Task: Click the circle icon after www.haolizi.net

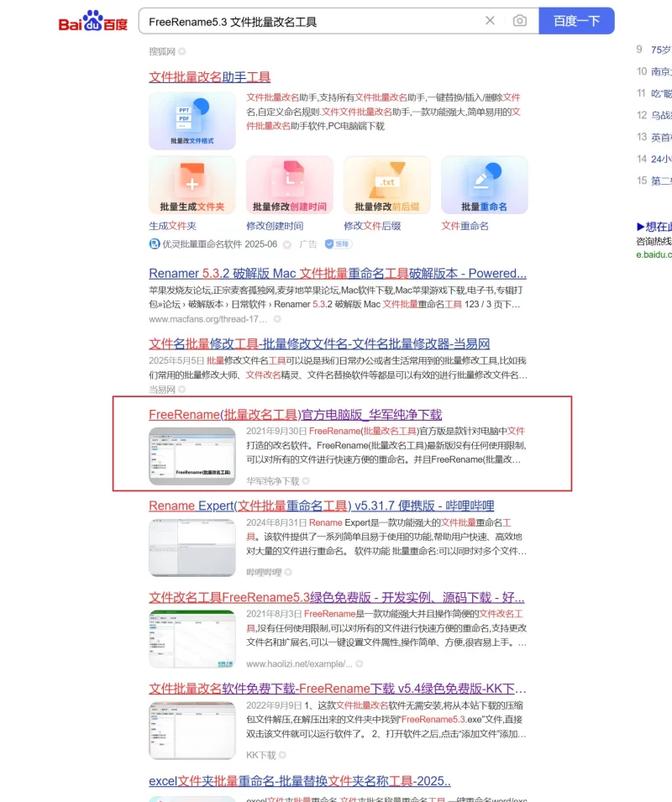Action: point(360,664)
